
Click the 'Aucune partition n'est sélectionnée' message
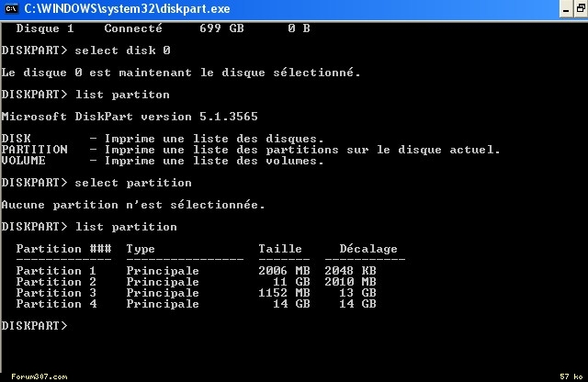tap(133, 204)
